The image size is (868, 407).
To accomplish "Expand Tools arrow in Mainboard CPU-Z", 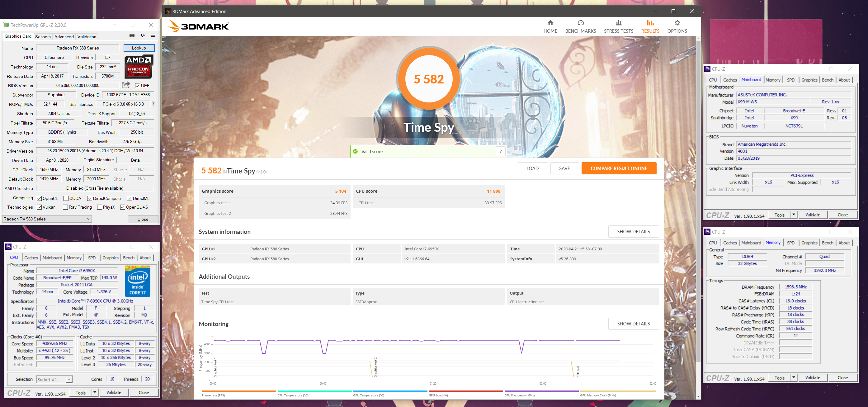I will click(794, 215).
